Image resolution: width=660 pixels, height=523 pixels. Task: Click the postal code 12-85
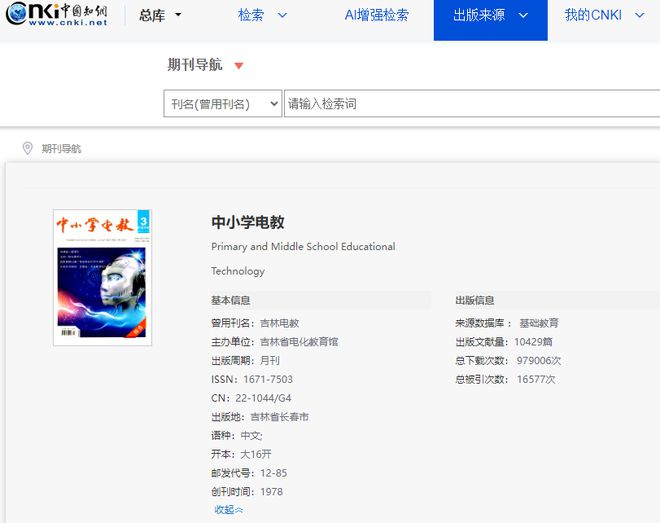[x=274, y=473]
